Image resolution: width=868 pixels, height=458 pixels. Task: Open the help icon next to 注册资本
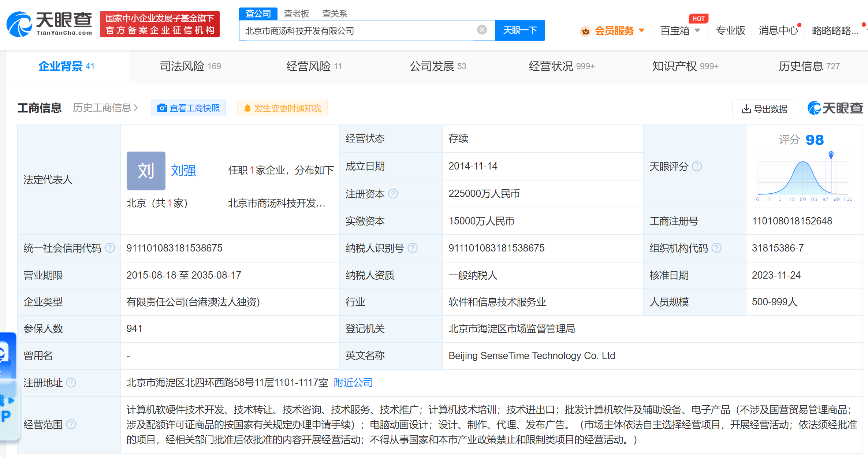(393, 194)
